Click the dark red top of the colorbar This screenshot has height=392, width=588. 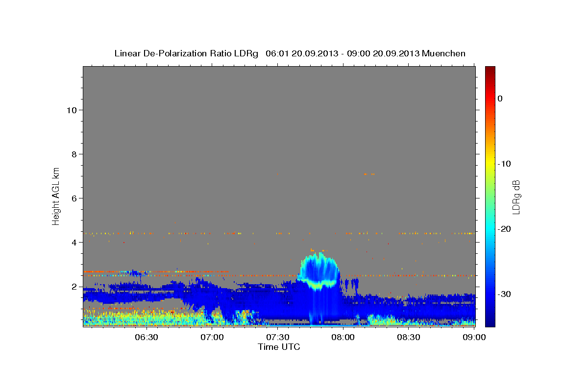click(490, 70)
